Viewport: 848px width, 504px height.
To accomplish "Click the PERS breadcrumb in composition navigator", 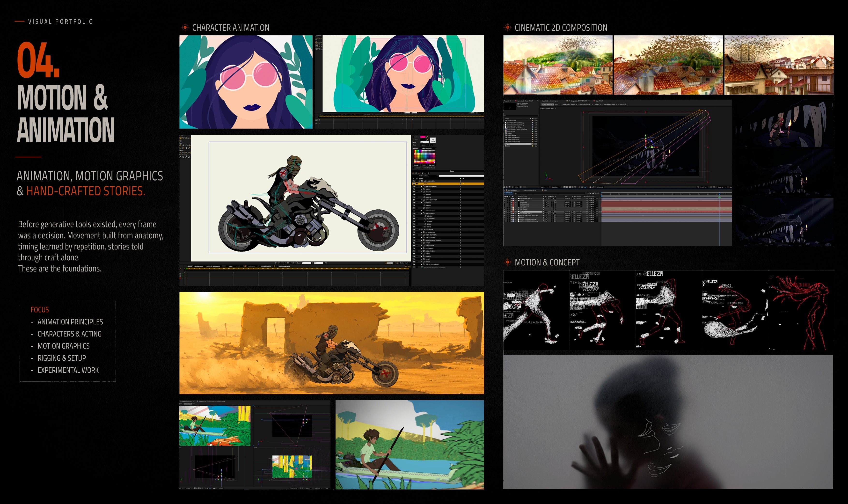I will pos(557,105).
